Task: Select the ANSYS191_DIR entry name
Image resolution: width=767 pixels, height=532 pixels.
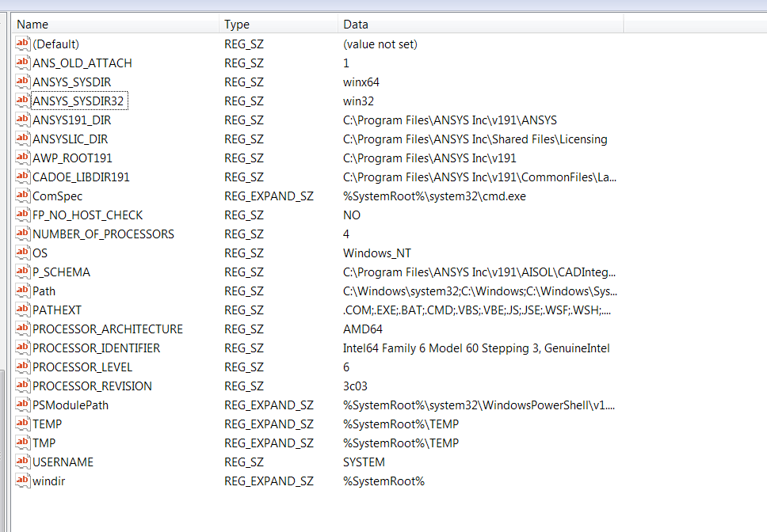Action: click(72, 120)
